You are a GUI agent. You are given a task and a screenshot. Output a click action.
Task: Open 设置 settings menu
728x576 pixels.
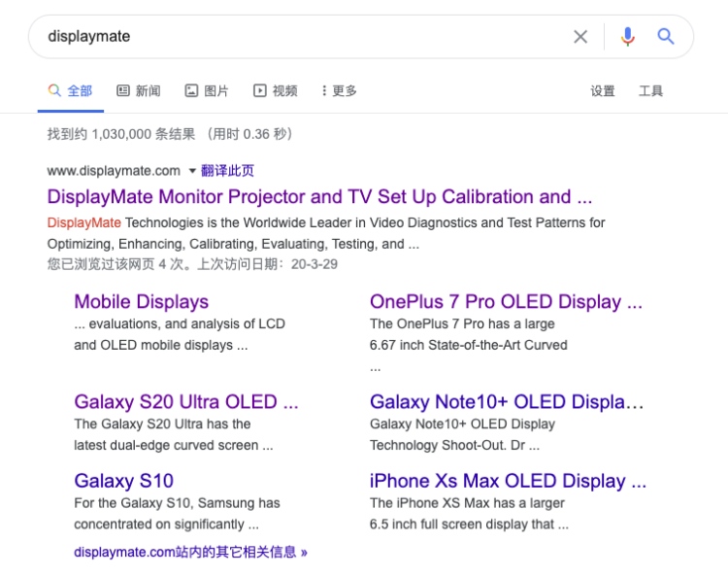point(603,90)
